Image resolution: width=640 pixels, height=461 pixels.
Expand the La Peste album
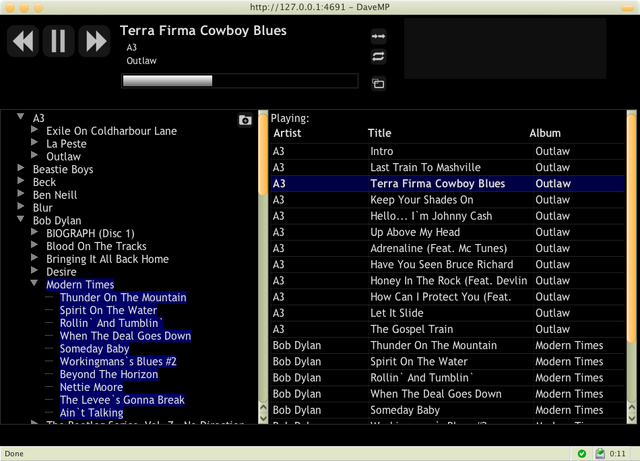tap(34, 143)
